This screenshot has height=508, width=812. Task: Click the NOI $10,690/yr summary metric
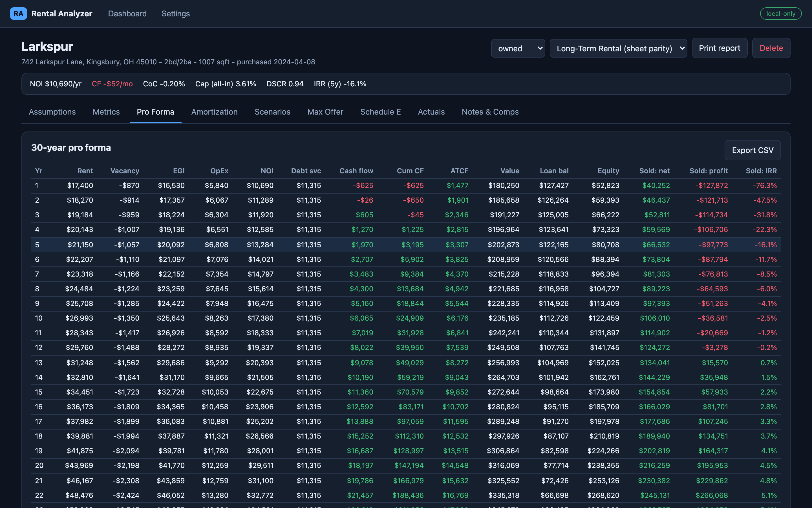[x=56, y=84]
